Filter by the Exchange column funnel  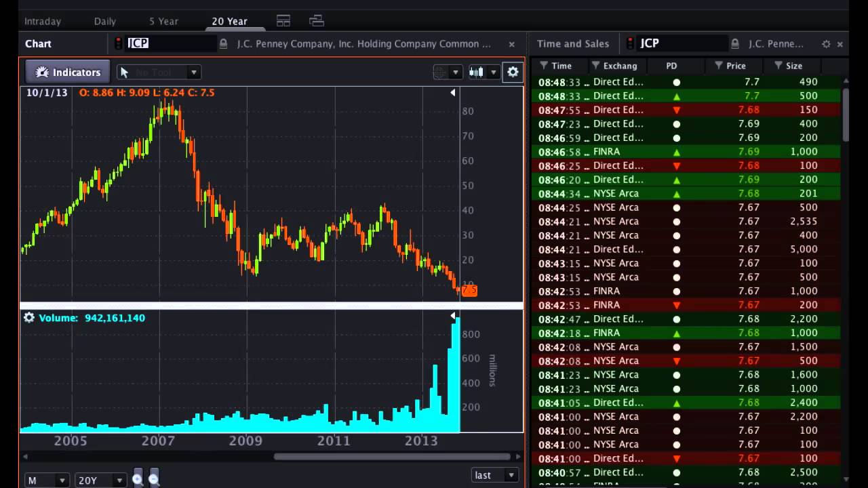coord(595,66)
